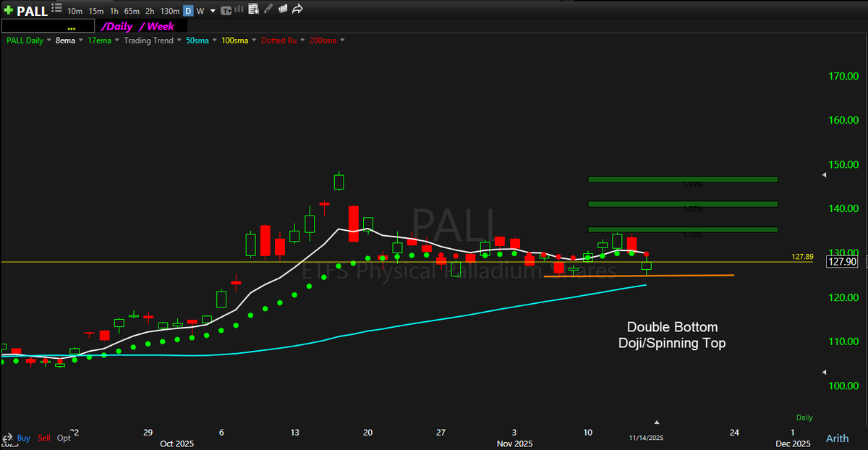
Task: Select the pencil drawing tool in the toolbar
Action: [268, 9]
